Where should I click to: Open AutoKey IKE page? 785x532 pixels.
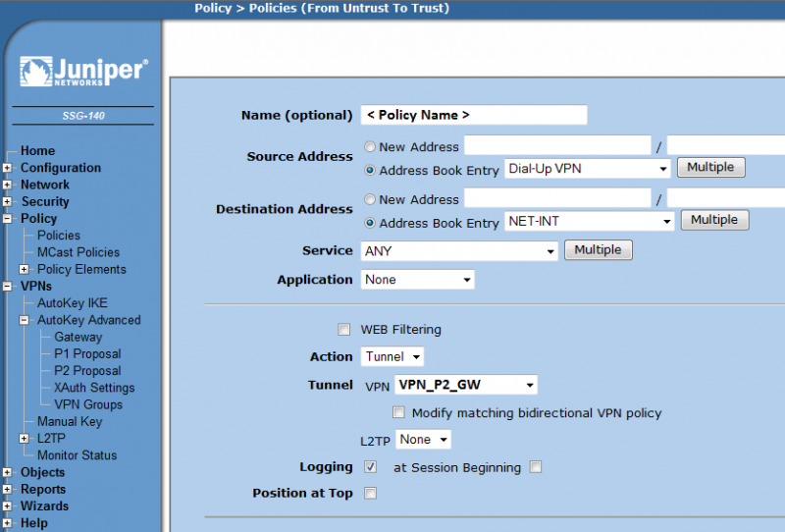73,303
